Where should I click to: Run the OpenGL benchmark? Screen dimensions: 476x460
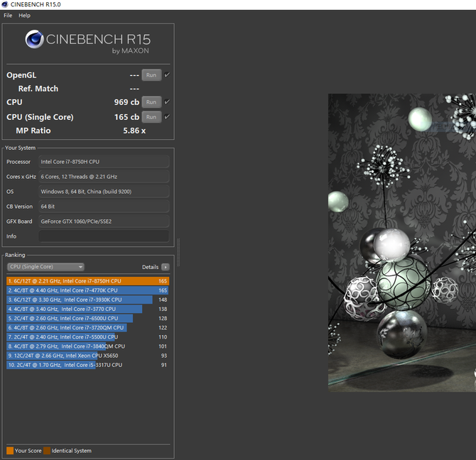(151, 75)
